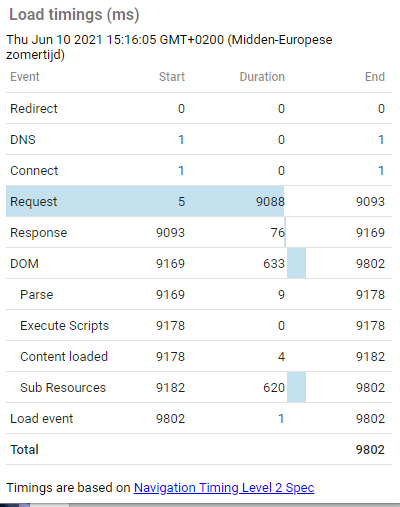Screen dimensions: 400x507
Task: Click the Load event row label
Action: (42, 419)
